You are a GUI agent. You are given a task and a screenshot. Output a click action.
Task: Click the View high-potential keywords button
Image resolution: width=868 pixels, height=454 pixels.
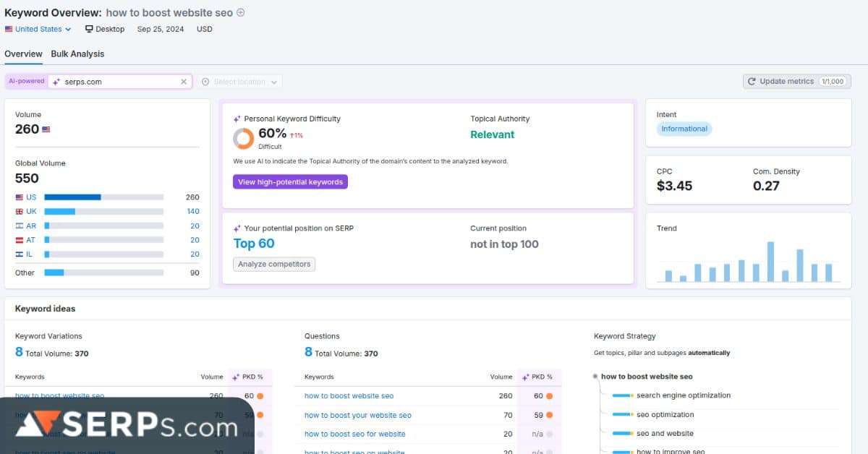[x=290, y=182]
